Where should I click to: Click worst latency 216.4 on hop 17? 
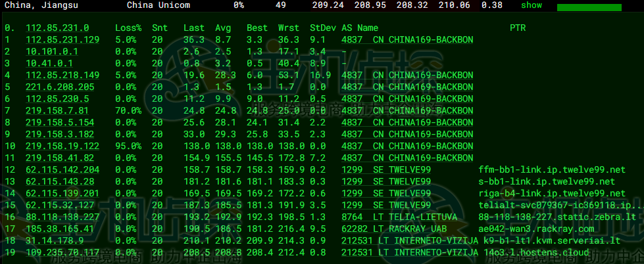pyautogui.click(x=291, y=229)
